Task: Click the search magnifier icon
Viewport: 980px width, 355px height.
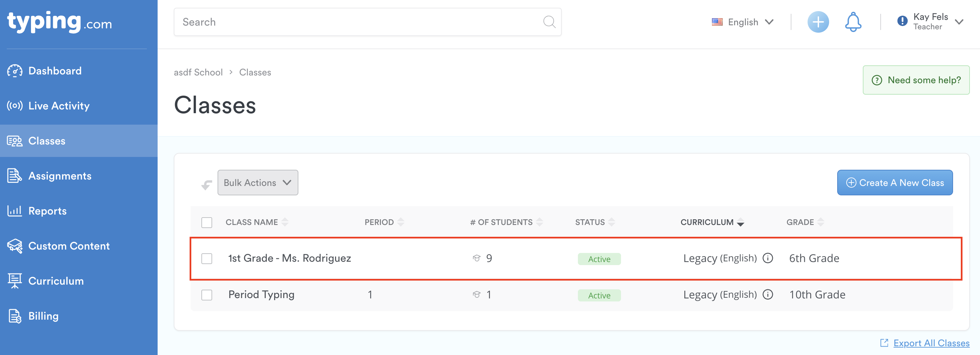Action: [x=549, y=22]
